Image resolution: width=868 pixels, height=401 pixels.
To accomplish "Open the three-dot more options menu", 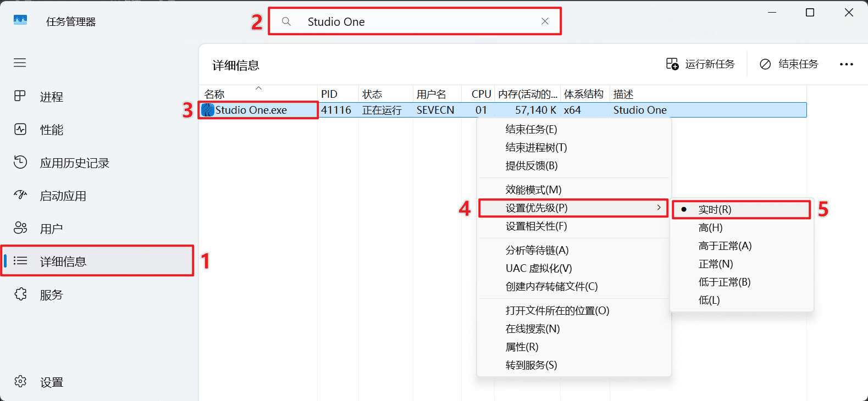I will tap(847, 64).
